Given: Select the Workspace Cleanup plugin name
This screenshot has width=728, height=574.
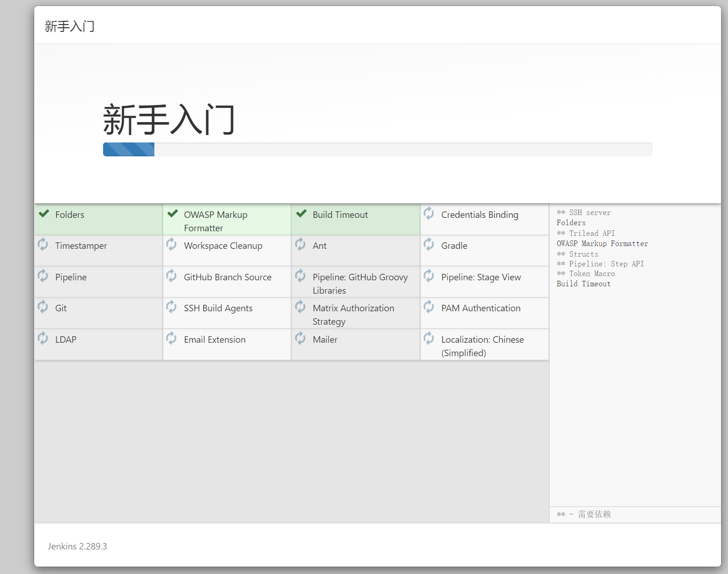Looking at the screenshot, I should click(x=223, y=246).
